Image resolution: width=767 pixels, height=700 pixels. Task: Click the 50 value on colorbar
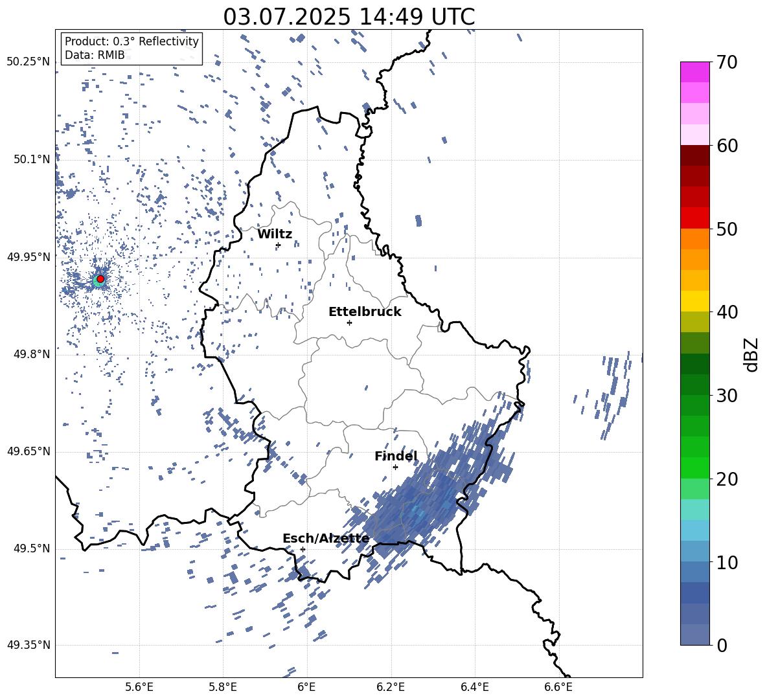point(727,229)
